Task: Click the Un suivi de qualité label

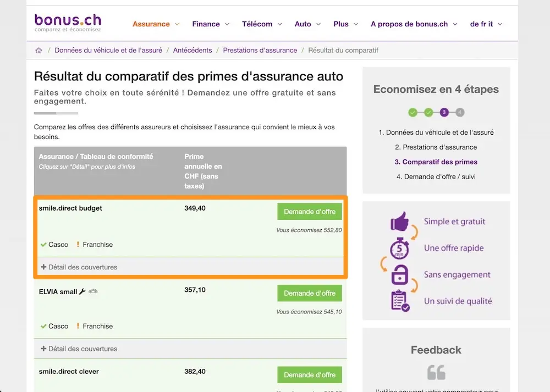Action: [x=458, y=301]
